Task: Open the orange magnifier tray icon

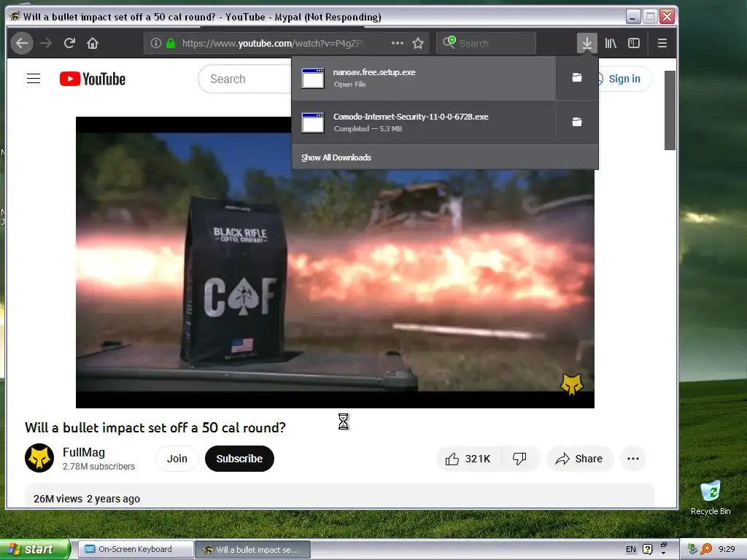Action: coord(706,549)
